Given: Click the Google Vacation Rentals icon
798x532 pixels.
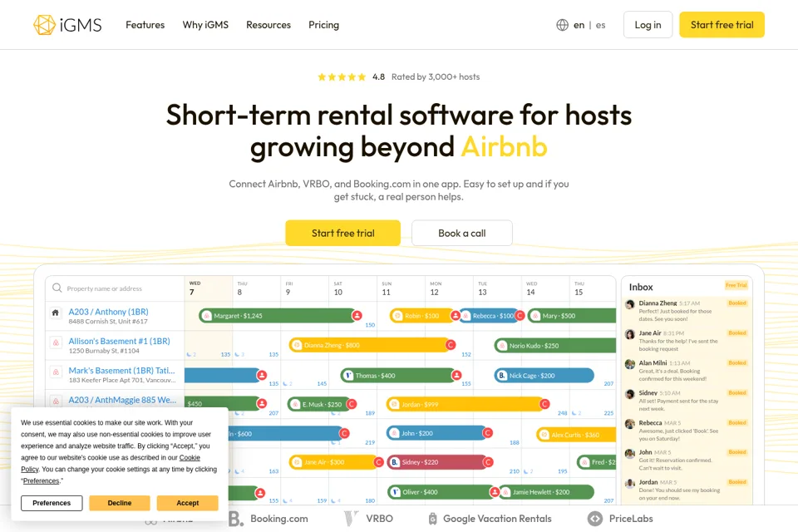Looking at the screenshot, I should click(x=432, y=519).
